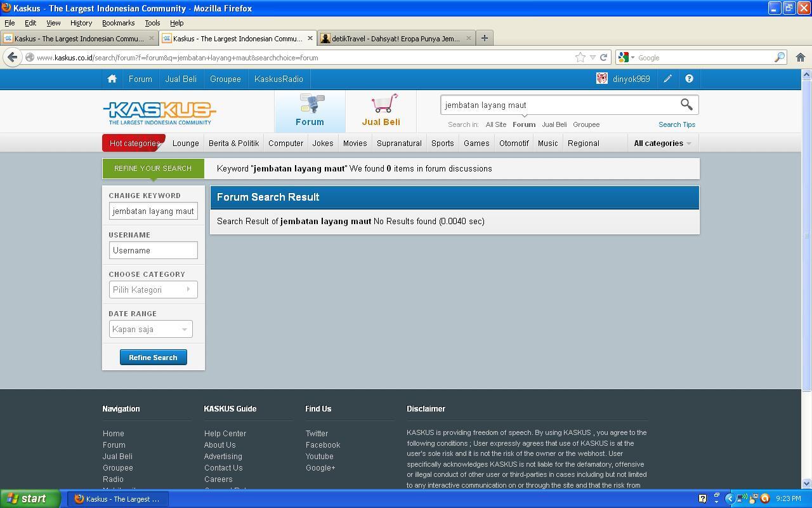Open the Tools menu
Viewport: 812px width, 508px height.
(152, 23)
